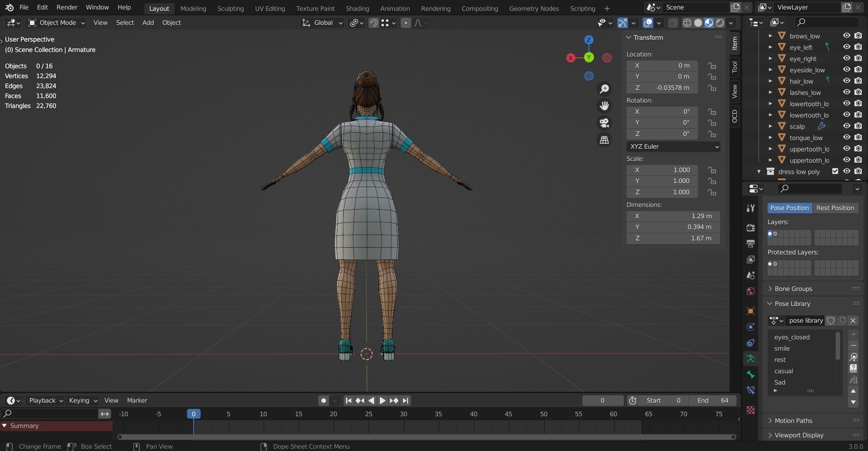Play animation forward
Image resolution: width=868 pixels, height=451 pixels.
[x=382, y=400]
